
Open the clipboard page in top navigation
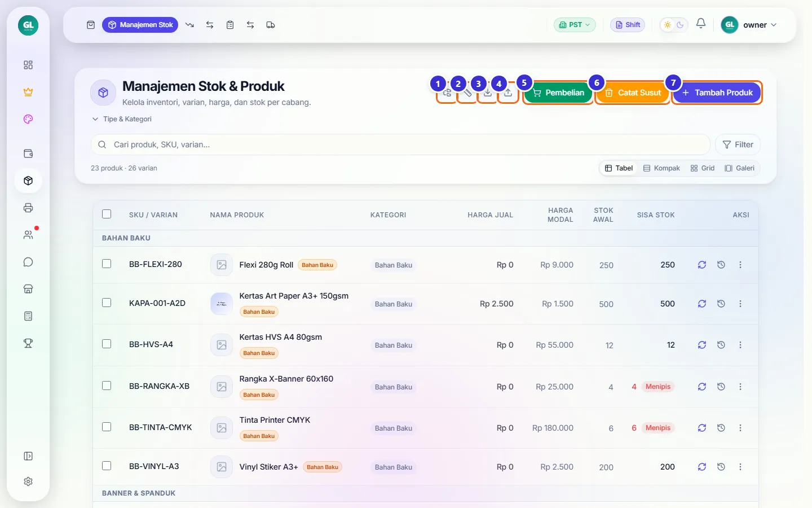pos(230,25)
